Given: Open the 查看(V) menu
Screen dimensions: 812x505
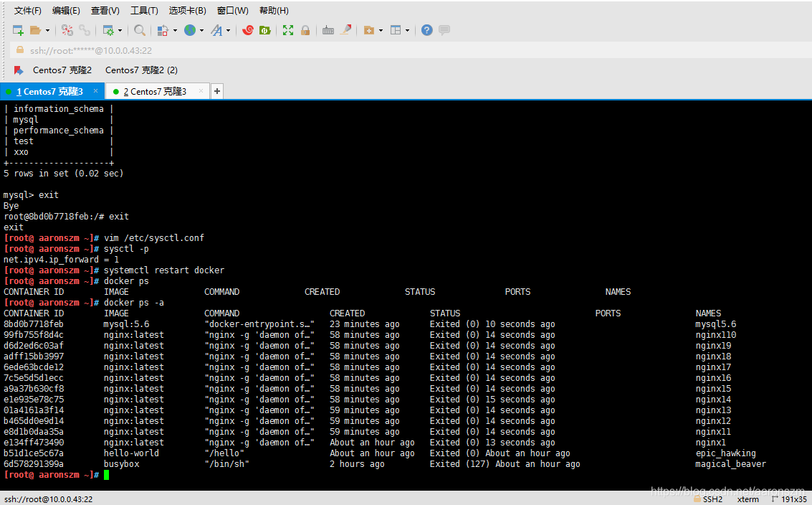Looking at the screenshot, I should tap(105, 10).
